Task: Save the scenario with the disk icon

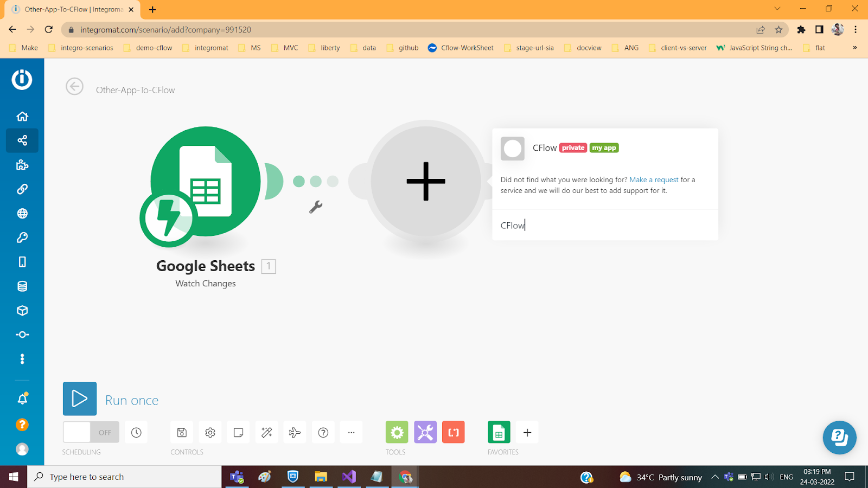Action: coord(182,432)
